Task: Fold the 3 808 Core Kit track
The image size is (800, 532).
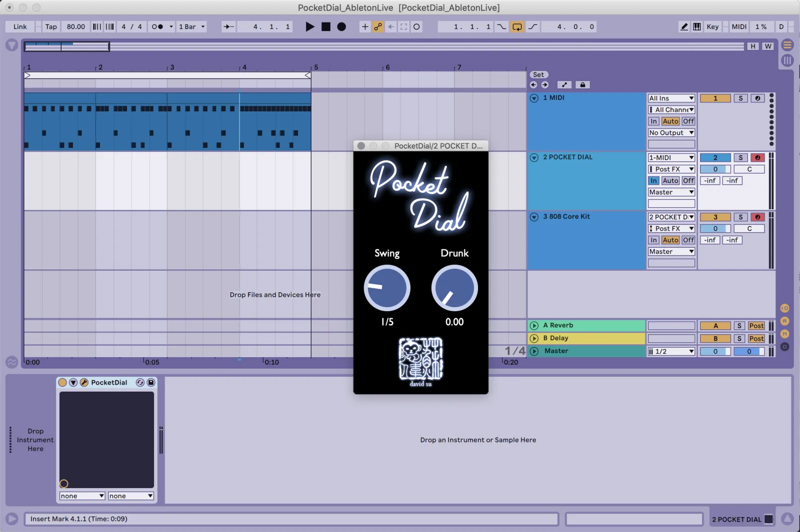Action: (x=534, y=217)
